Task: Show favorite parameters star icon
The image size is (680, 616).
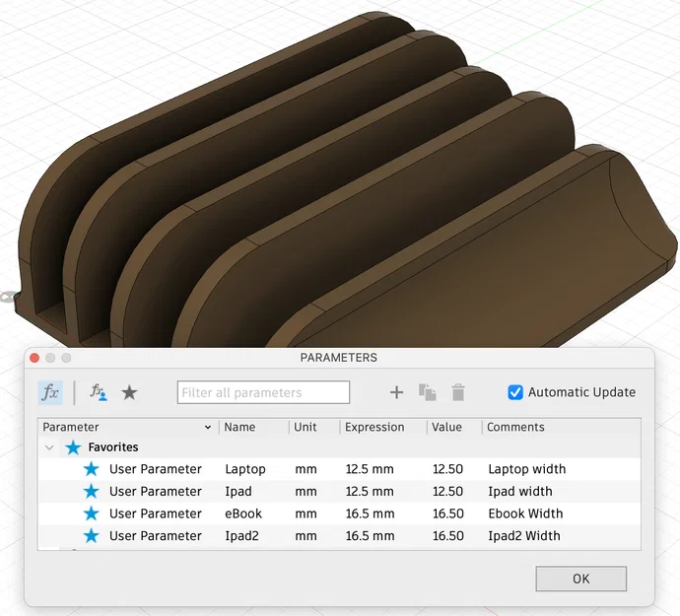Action: click(x=129, y=392)
